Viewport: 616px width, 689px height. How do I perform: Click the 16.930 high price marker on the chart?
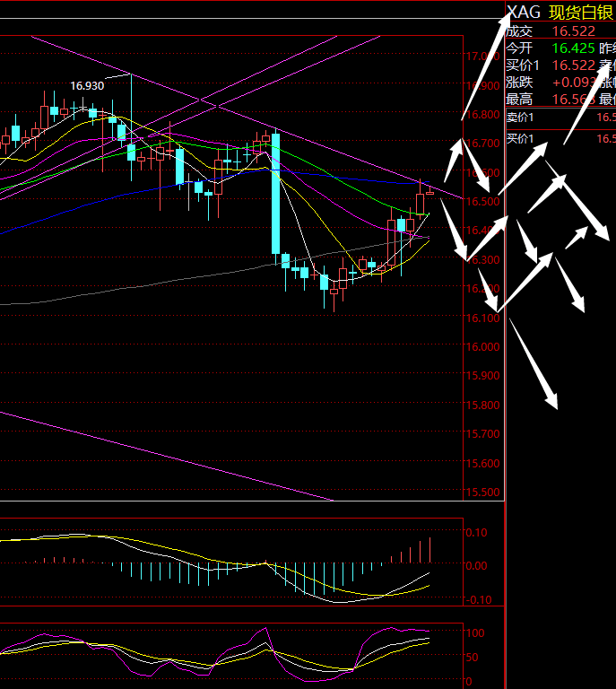coord(87,86)
